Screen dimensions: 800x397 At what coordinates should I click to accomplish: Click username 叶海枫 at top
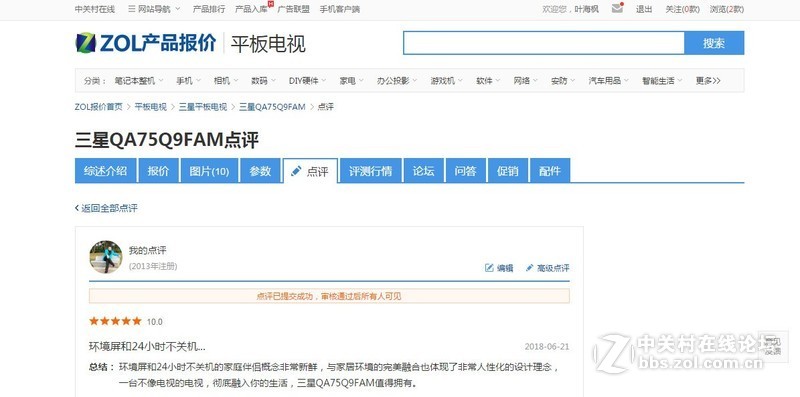586,9
